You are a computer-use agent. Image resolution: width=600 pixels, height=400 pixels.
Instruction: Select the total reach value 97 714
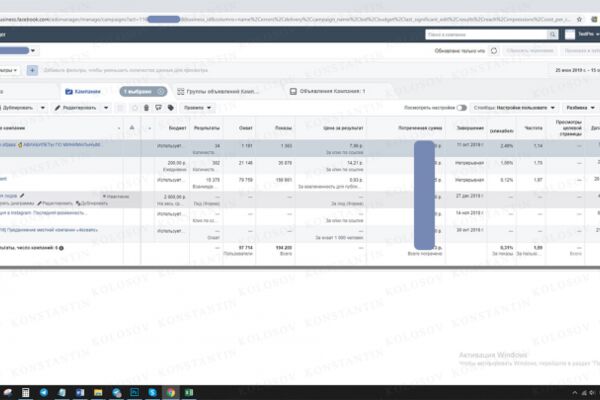(246, 248)
